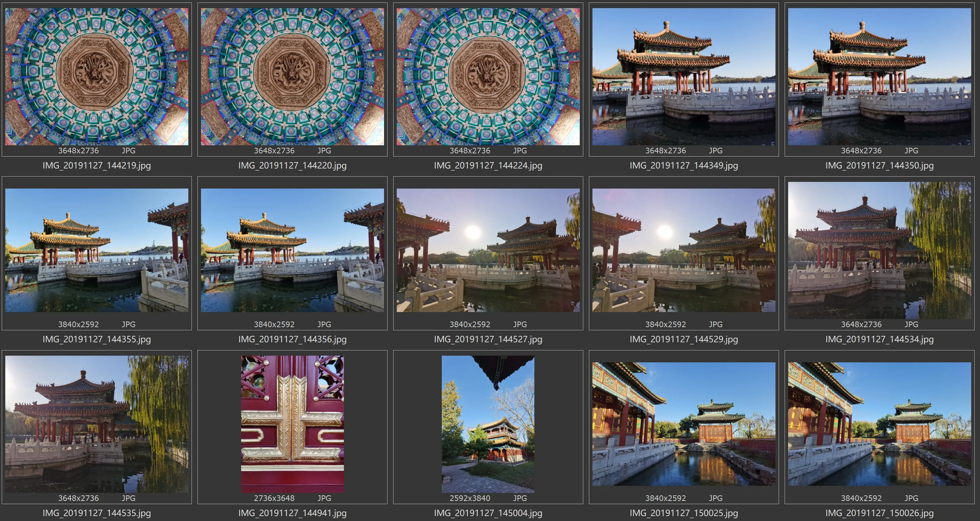Select the canal courtyard thumbnail IMG_20191127_150026
This screenshot has width=980, height=521.
[x=880, y=424]
